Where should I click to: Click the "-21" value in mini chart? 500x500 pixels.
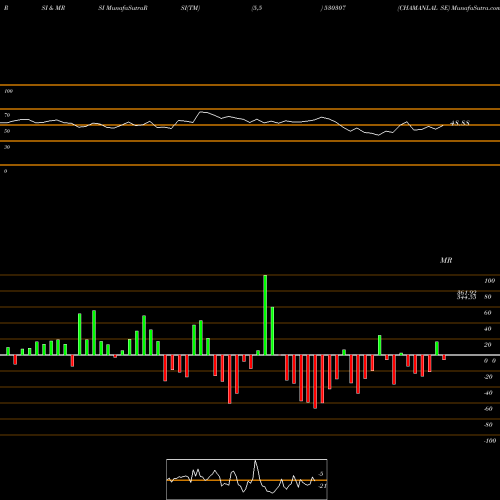(322, 486)
